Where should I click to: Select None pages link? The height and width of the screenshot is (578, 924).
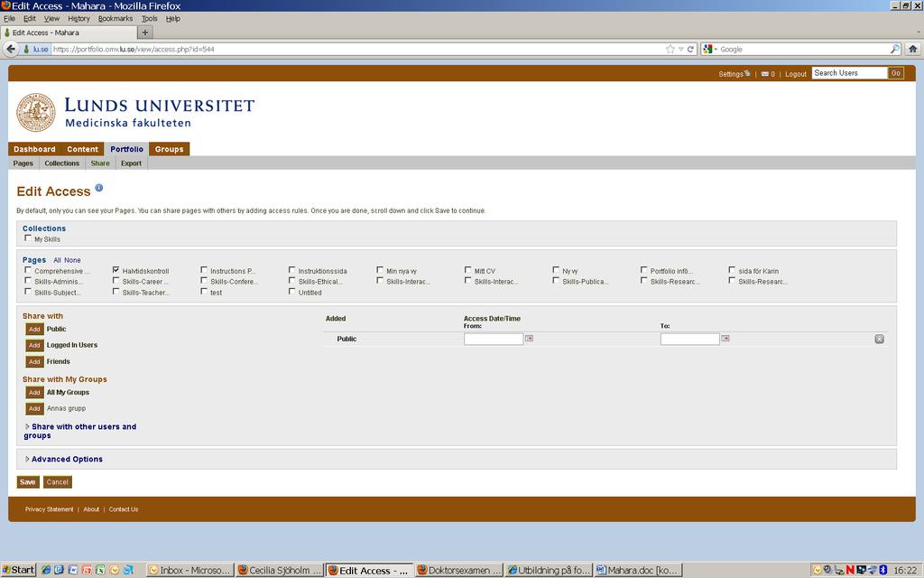pyautogui.click(x=72, y=260)
